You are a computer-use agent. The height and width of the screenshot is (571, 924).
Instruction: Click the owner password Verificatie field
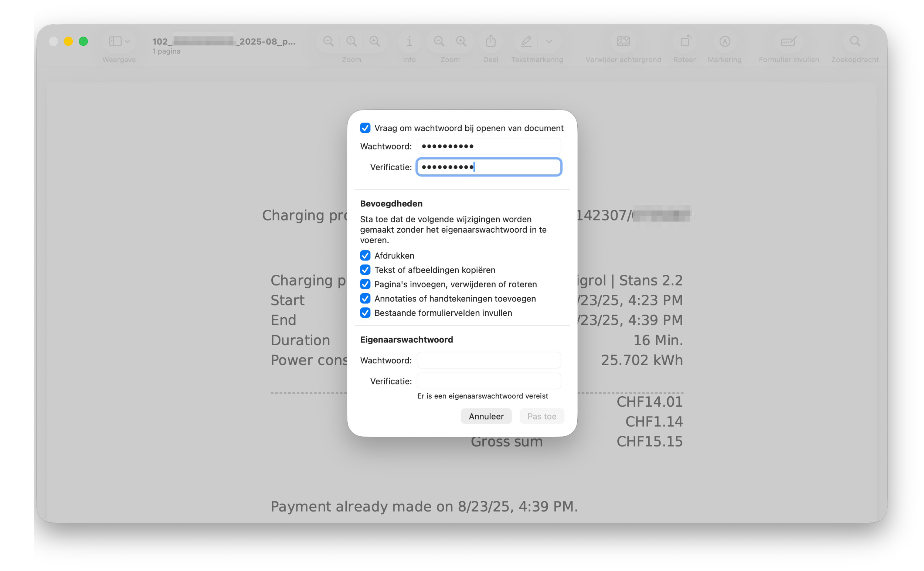[489, 381]
